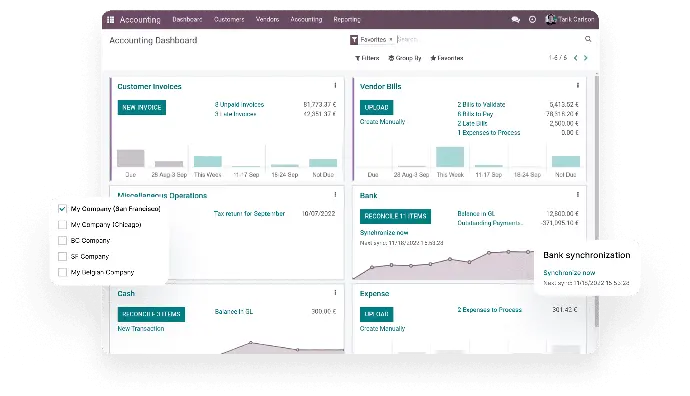Click the RECONCILE 11 ITEMS button
This screenshot has width=690, height=396.
(395, 216)
